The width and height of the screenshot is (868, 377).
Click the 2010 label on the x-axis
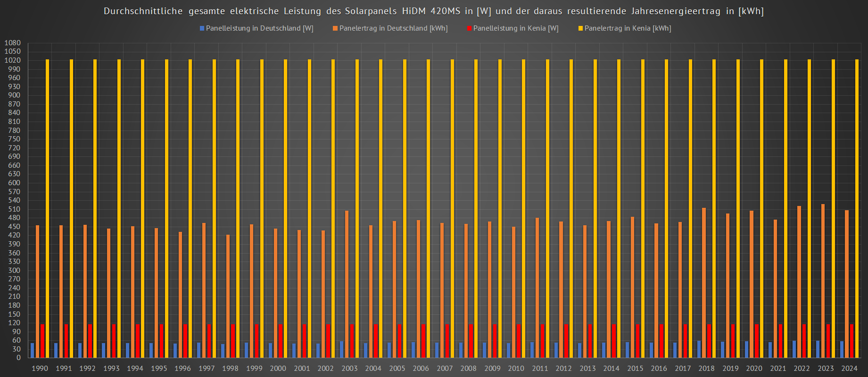(516, 369)
